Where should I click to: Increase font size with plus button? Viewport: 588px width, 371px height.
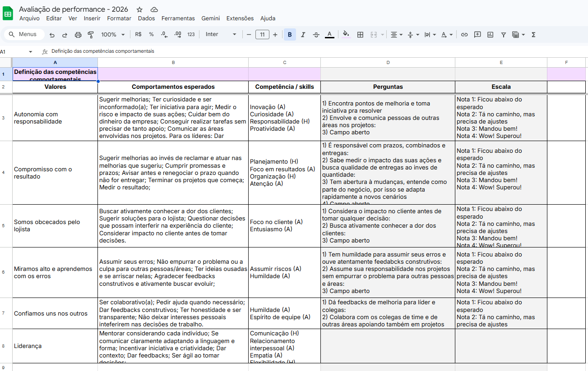[x=275, y=35]
